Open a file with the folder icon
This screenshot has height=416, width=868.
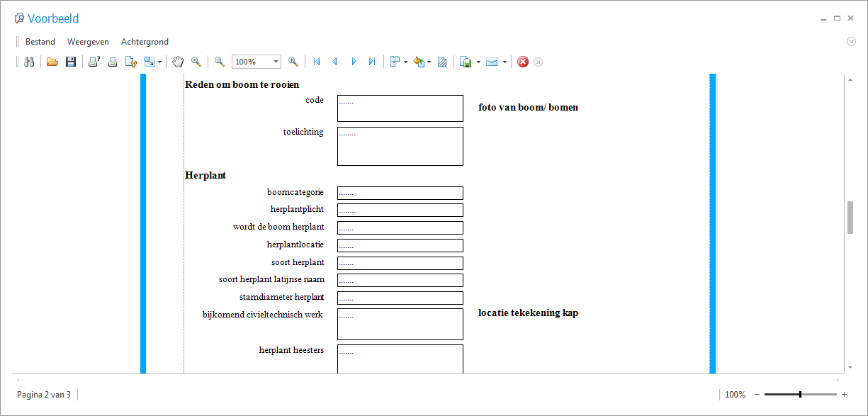52,62
